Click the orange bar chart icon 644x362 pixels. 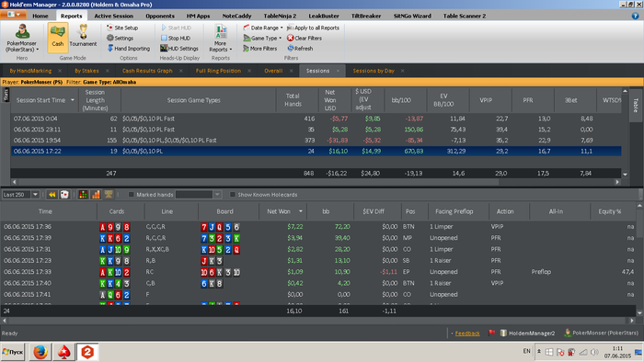[x=96, y=195]
